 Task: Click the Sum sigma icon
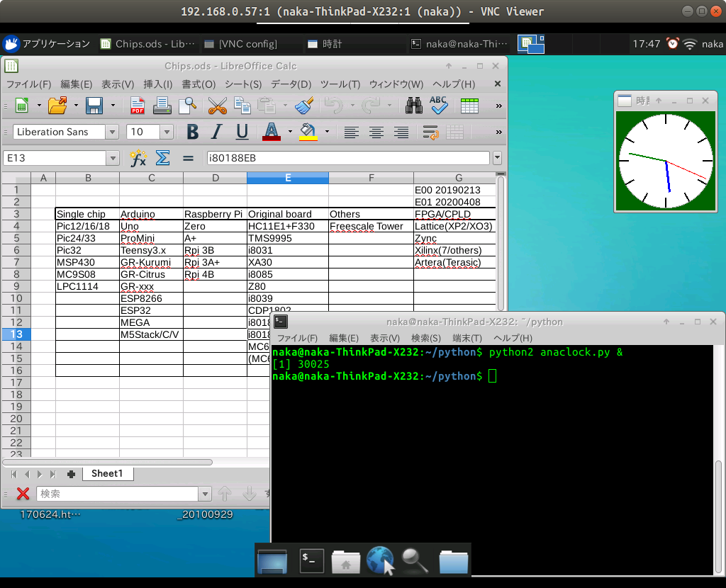point(162,158)
